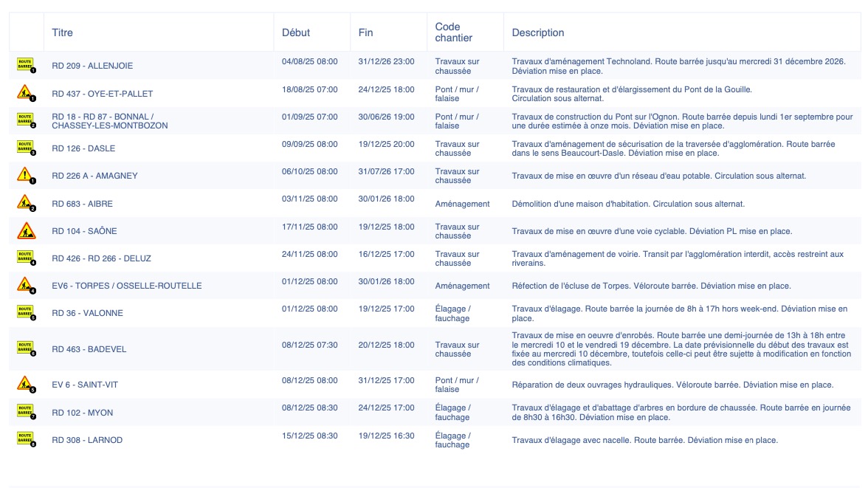Open the RD 102 - MYON entry
Screen dimensions: 868x488
[x=82, y=413]
